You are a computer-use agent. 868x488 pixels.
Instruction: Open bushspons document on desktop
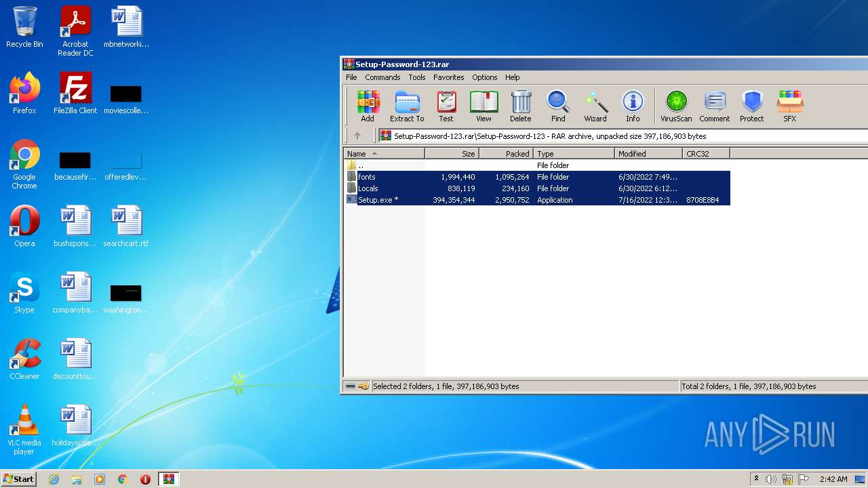(75, 226)
